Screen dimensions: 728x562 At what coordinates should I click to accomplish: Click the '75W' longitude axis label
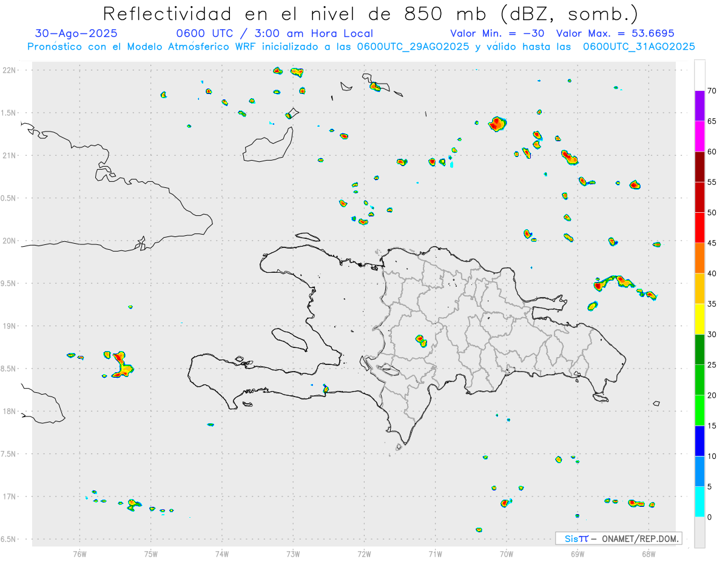(x=151, y=554)
